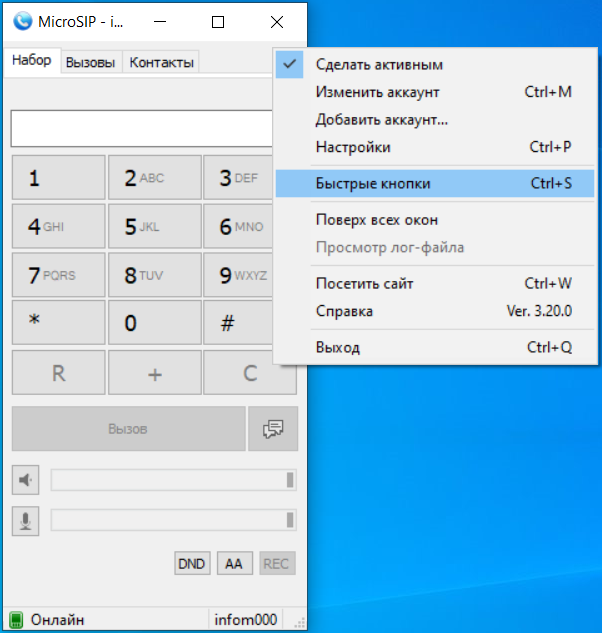This screenshot has width=602, height=633.
Task: Toggle the REC recording button
Action: (276, 564)
